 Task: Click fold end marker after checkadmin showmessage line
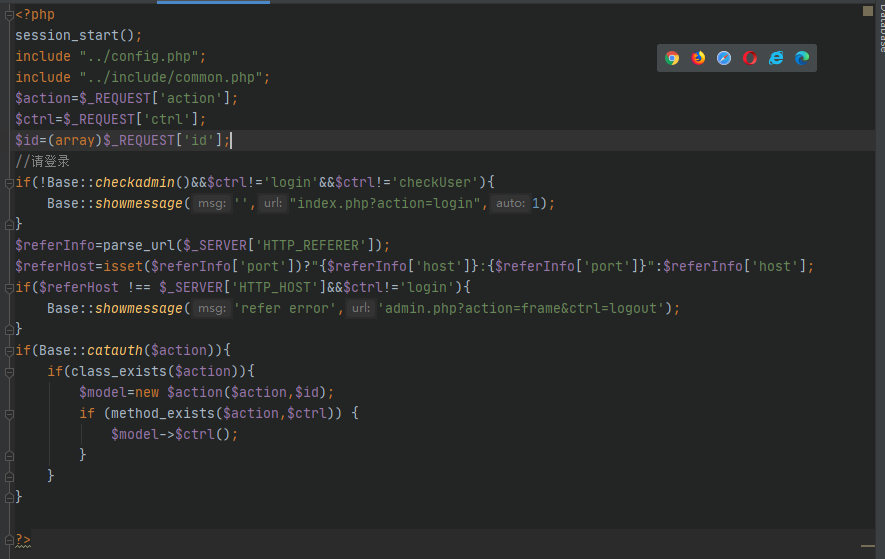pyautogui.click(x=9, y=225)
